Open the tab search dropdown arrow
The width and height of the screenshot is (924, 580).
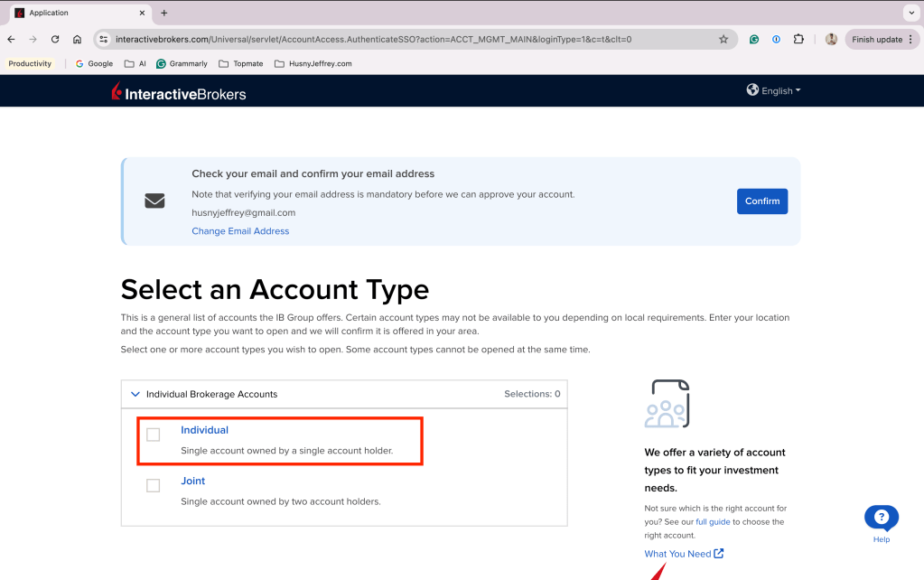911,13
